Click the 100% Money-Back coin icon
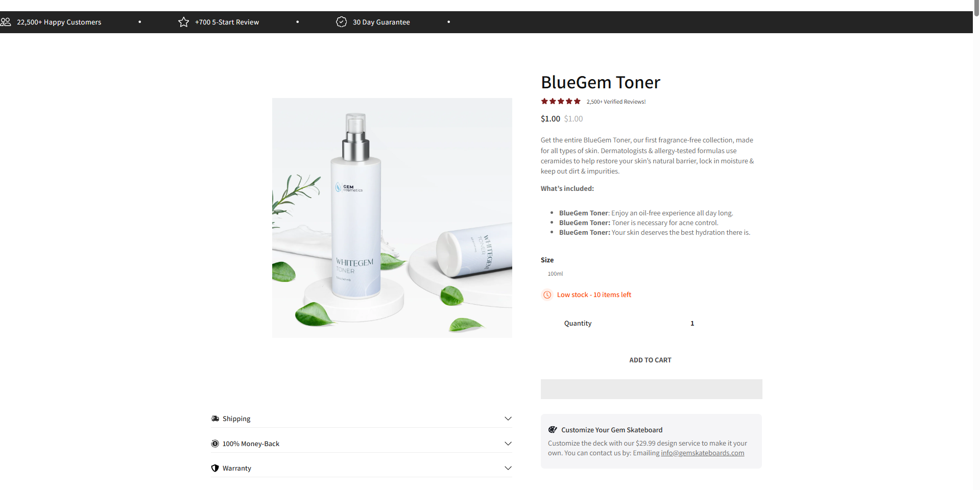Viewport: 980px width, 490px height. (x=215, y=444)
